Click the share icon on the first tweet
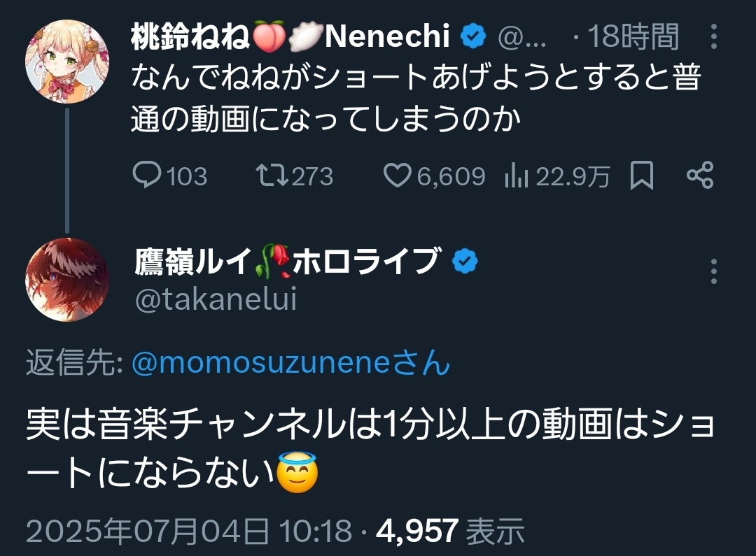 tap(700, 175)
